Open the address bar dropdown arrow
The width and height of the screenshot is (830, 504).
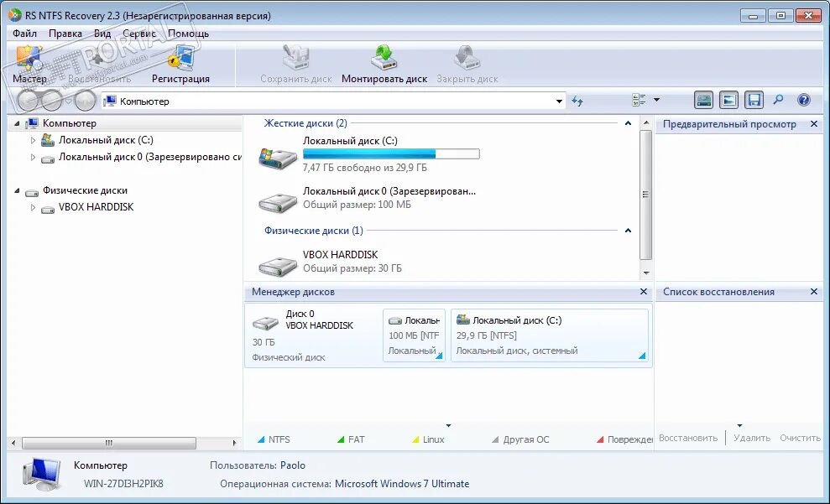(559, 101)
